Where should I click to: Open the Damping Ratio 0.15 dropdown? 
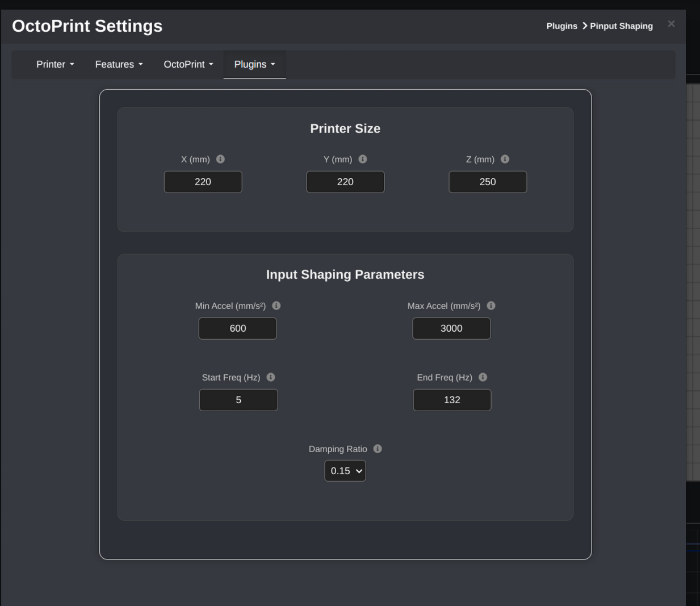coord(345,471)
